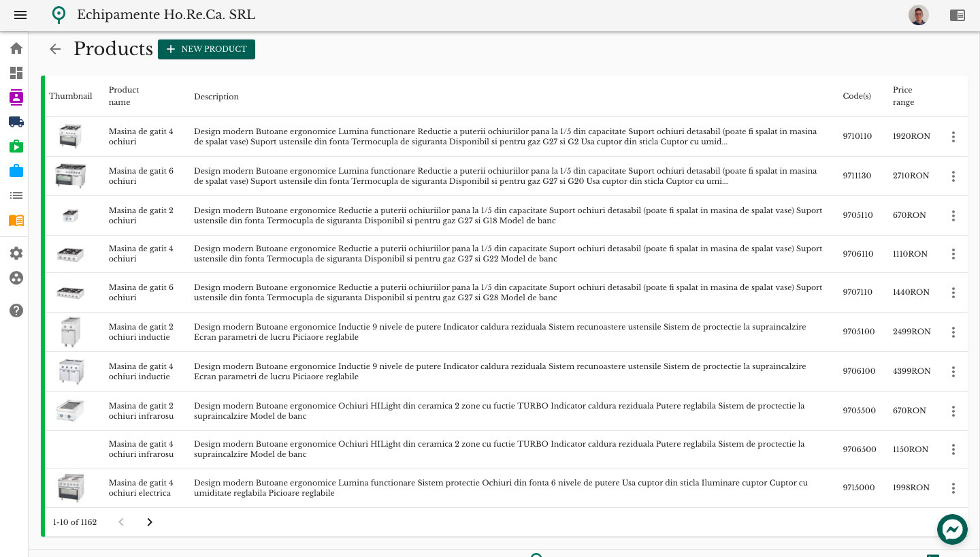The width and height of the screenshot is (980, 557).
Task: Open the hamburger menu
Action: (x=20, y=15)
